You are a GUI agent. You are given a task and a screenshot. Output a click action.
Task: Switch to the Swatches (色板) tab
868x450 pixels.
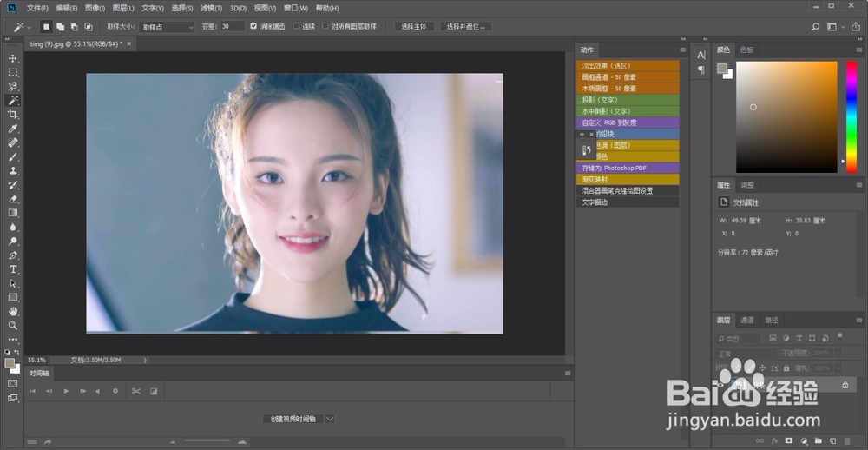pos(746,50)
